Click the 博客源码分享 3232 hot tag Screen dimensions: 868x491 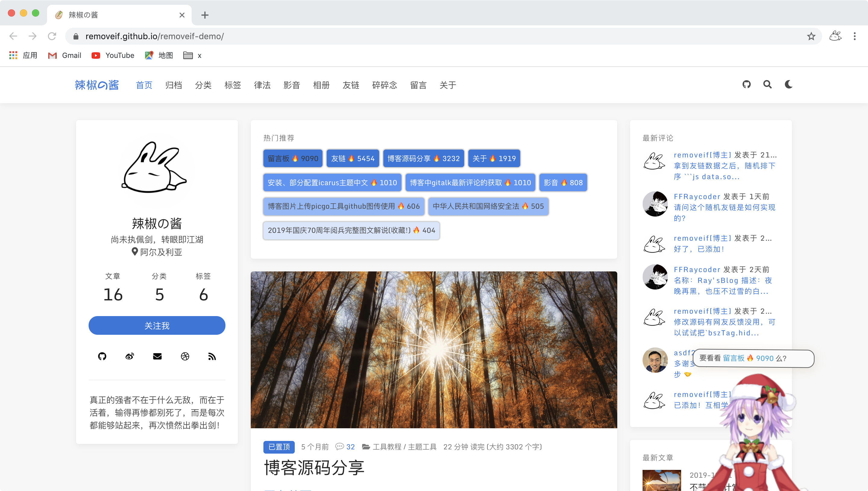(x=423, y=159)
